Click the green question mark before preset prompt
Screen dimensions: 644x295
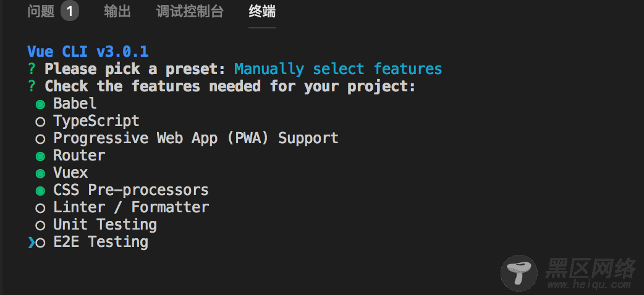click(x=32, y=69)
